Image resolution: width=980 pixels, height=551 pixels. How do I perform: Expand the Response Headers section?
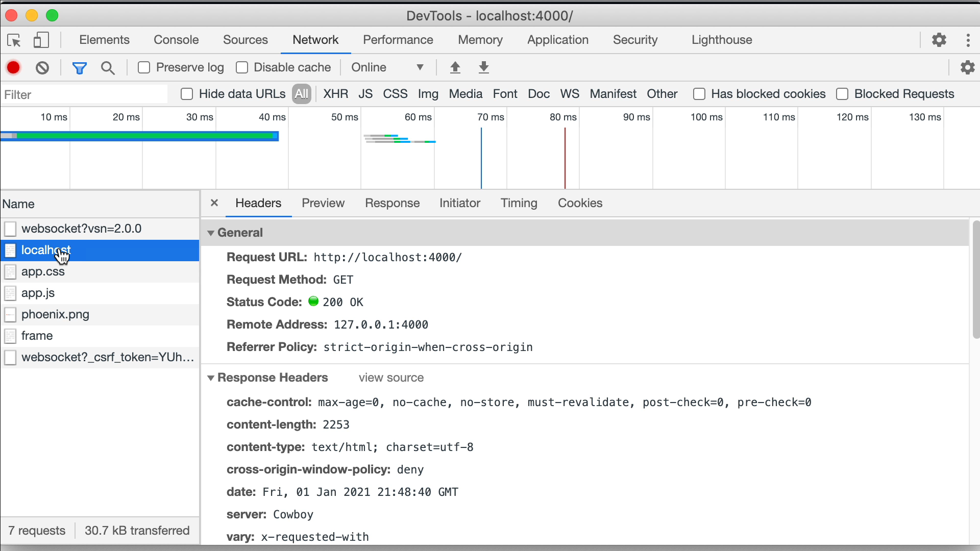coord(211,378)
